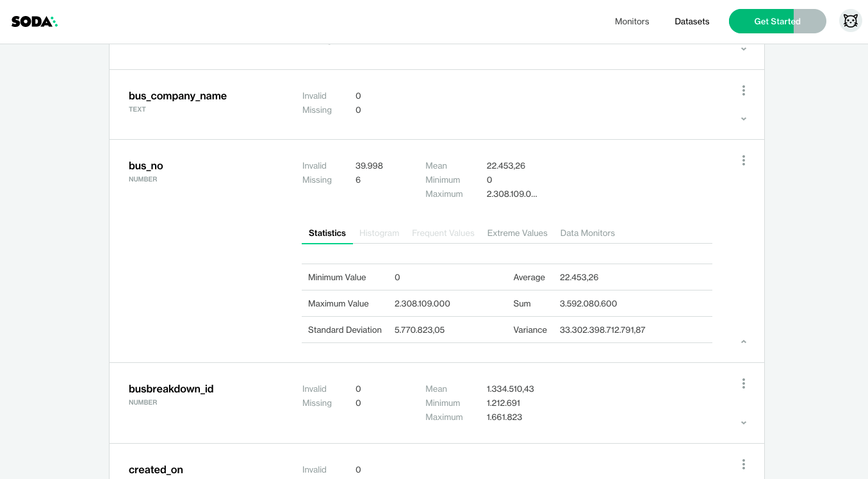Select the Statistics tab for bus_no

(327, 233)
